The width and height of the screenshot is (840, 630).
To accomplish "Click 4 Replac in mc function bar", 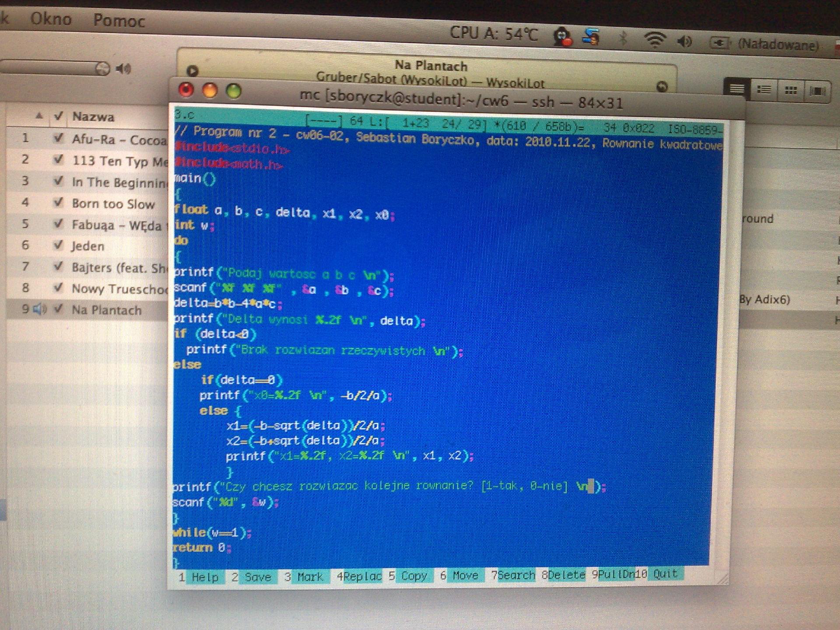I will [x=359, y=576].
